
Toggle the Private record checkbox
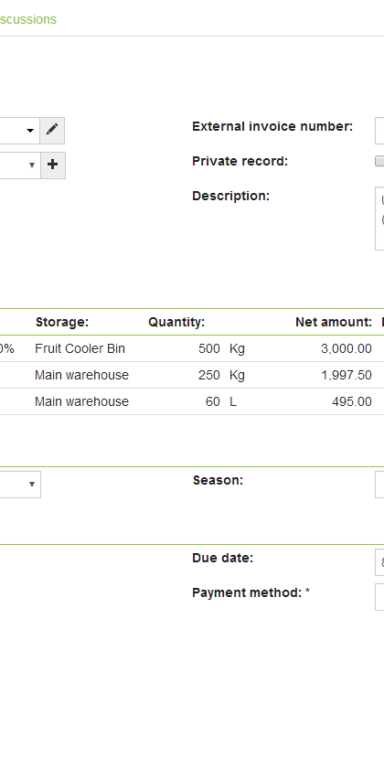[x=380, y=161]
